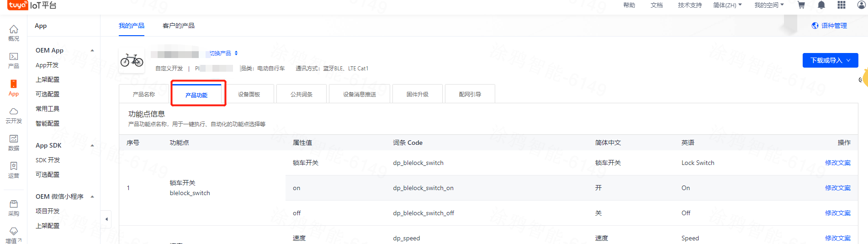
Task: Switch to the 客户的产品 tab
Action: click(x=179, y=26)
